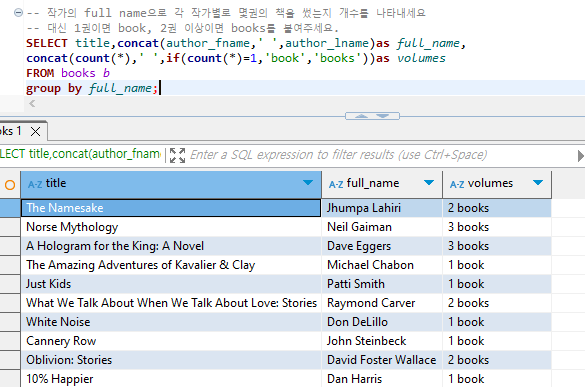This screenshot has height=387, width=585.
Task: Click the editor's scroll-left arrow
Action: (x=32, y=103)
